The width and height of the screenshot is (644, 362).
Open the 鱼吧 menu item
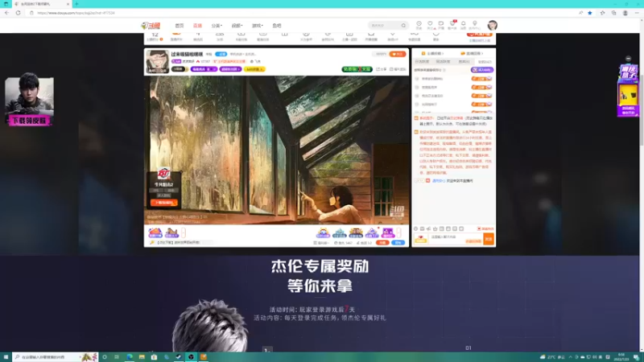click(277, 26)
